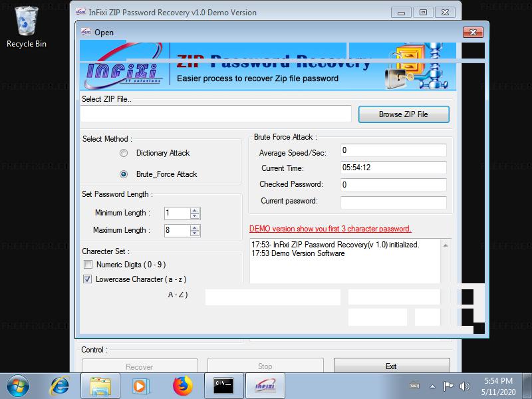The image size is (532, 399).
Task: Click the date 5/11/2020 in the tray
Action: pos(498,392)
